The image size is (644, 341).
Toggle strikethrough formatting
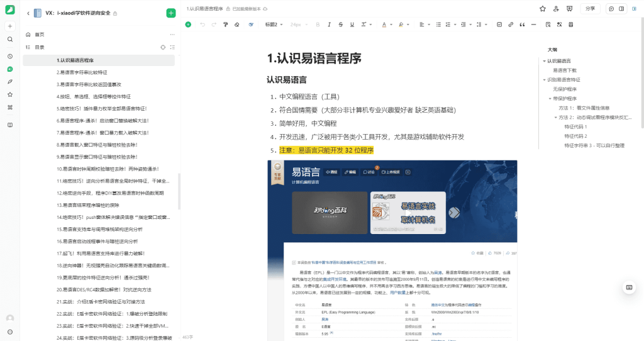pyautogui.click(x=340, y=25)
